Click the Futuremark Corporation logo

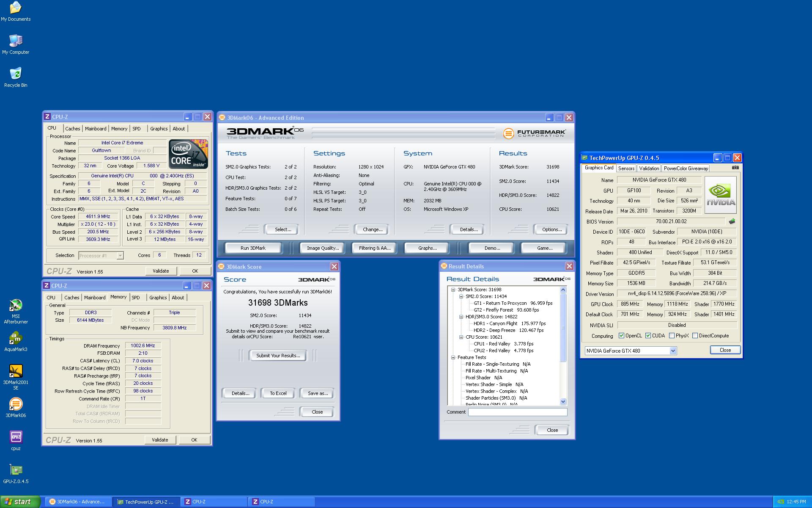(534, 133)
